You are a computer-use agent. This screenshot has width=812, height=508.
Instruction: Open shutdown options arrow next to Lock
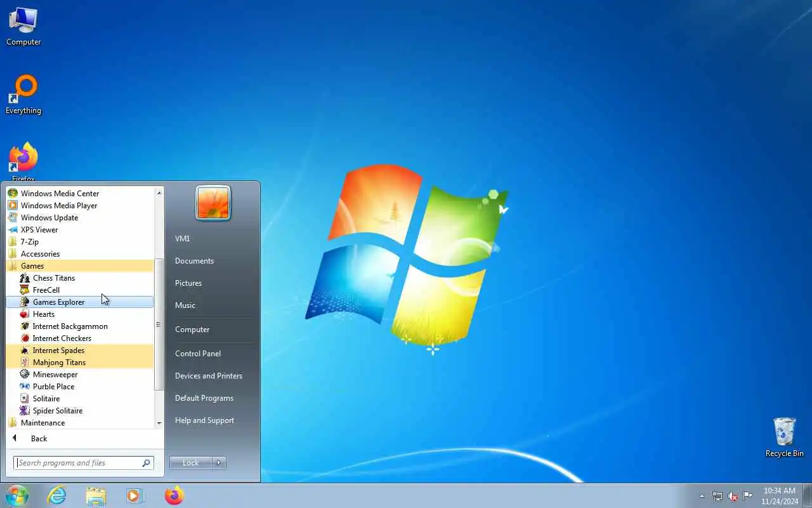point(219,463)
